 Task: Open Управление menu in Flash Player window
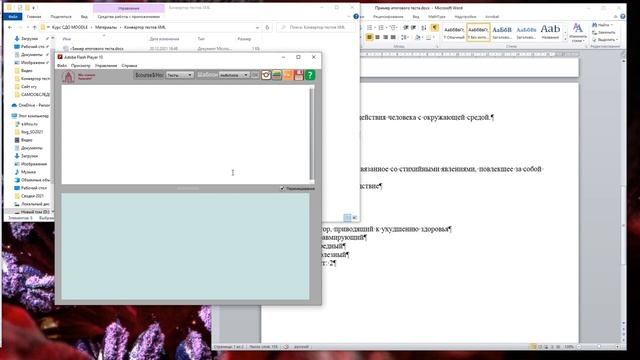106,65
